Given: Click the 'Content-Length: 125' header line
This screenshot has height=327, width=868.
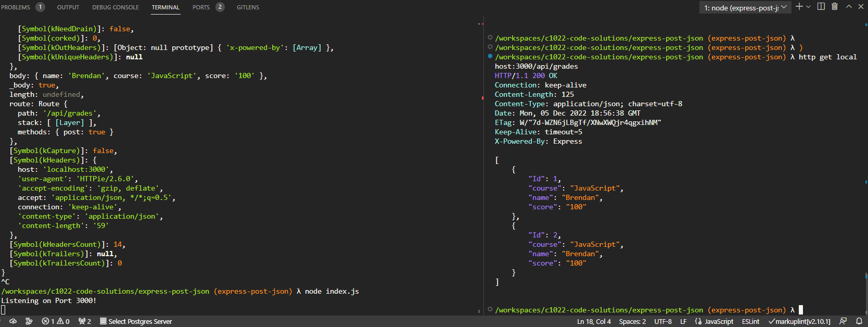Looking at the screenshot, I should [534, 94].
